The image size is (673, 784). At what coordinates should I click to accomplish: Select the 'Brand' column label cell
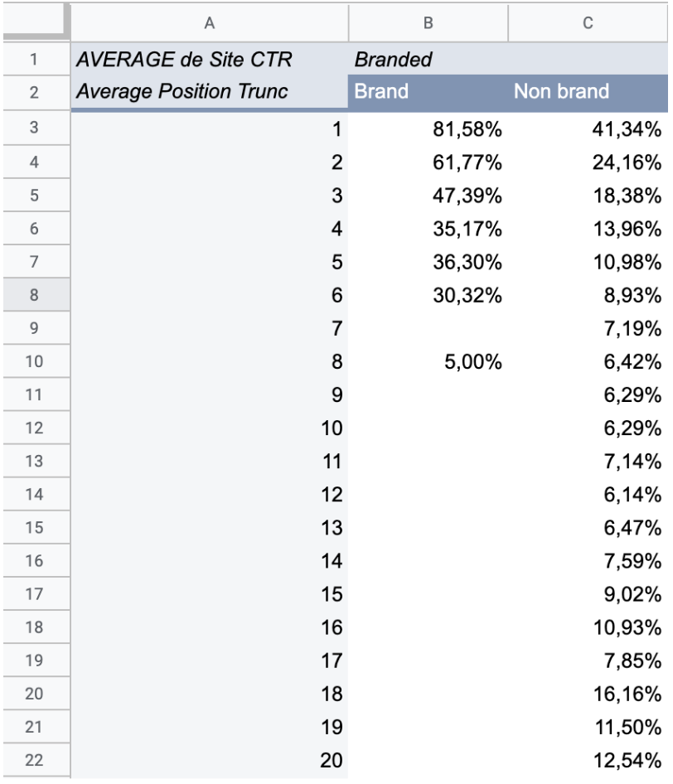click(428, 92)
